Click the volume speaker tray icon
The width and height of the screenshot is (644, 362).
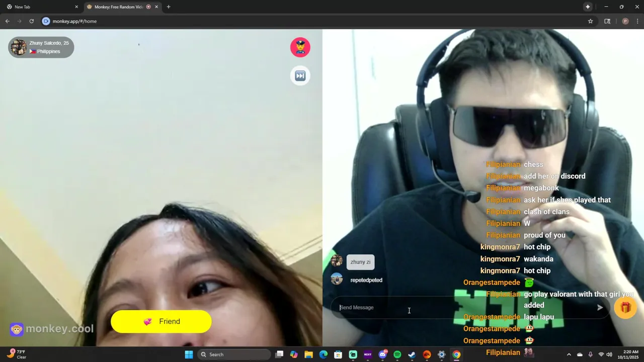tap(609, 354)
